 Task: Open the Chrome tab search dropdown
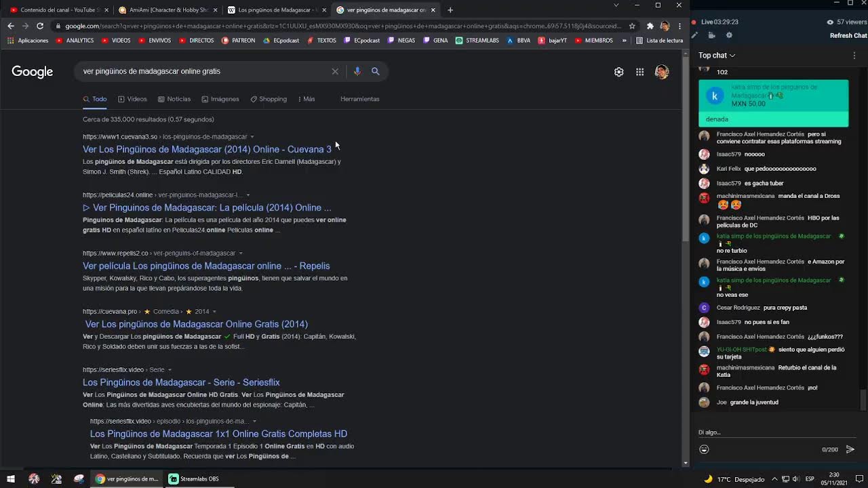click(x=616, y=5)
